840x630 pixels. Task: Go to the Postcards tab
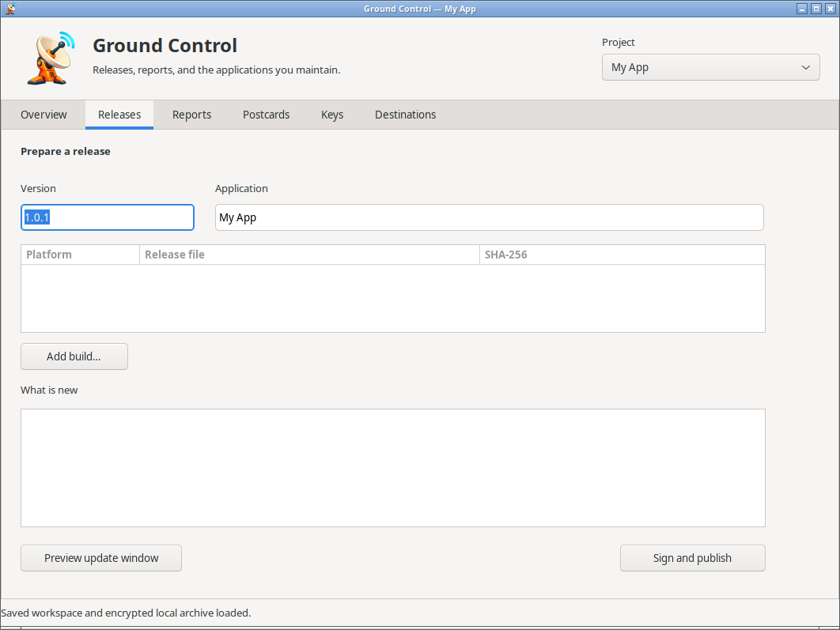(267, 115)
